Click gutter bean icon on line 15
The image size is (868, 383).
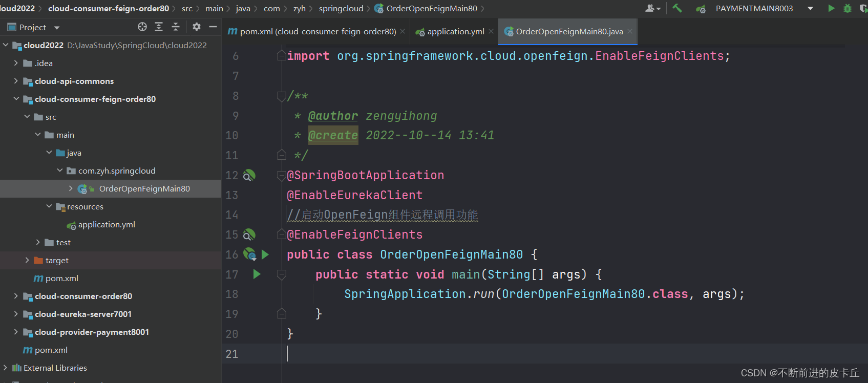click(249, 235)
